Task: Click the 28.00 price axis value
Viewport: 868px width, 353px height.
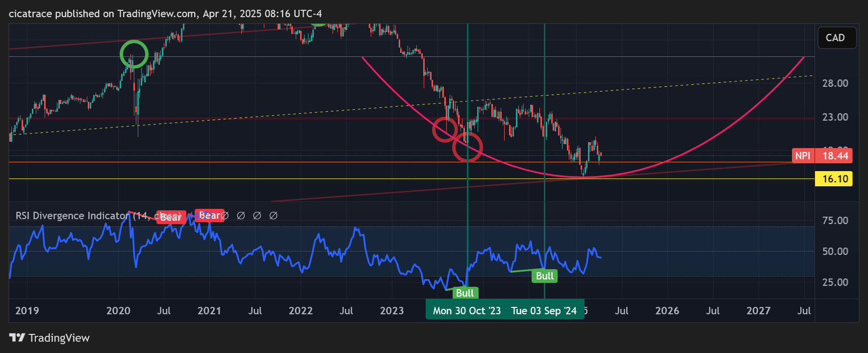Action: pyautogui.click(x=835, y=83)
